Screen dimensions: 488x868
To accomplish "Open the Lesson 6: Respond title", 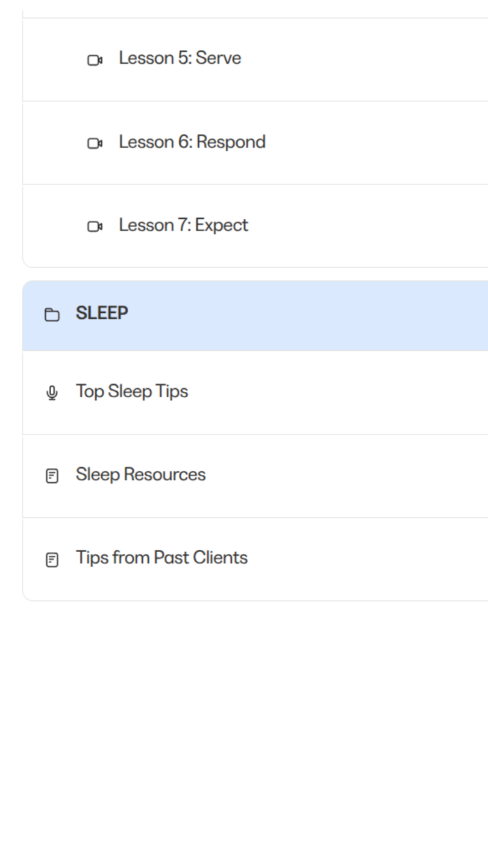I will coord(192,142).
